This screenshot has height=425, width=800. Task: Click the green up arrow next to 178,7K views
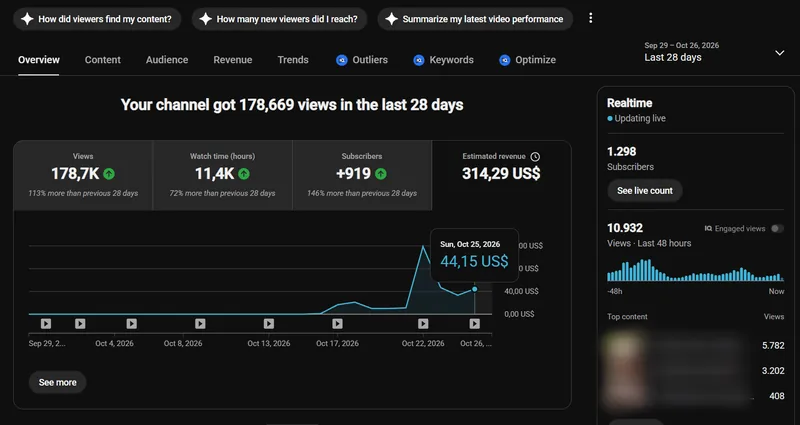click(x=109, y=174)
